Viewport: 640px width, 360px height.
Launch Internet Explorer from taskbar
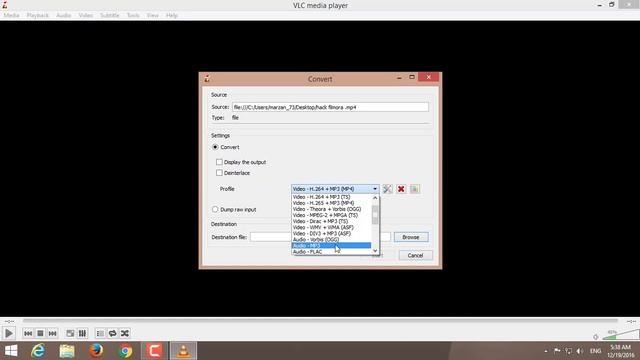(38, 351)
